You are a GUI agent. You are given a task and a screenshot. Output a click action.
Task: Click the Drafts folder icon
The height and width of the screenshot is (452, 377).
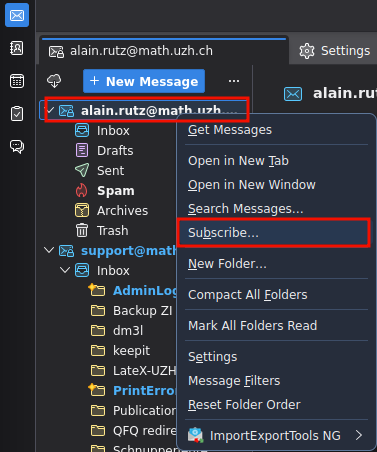click(x=82, y=150)
